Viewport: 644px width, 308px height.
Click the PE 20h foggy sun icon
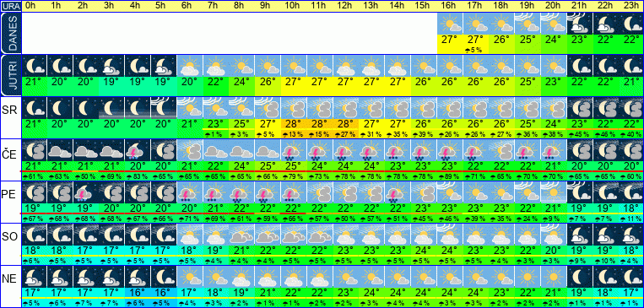pyautogui.click(x=554, y=192)
